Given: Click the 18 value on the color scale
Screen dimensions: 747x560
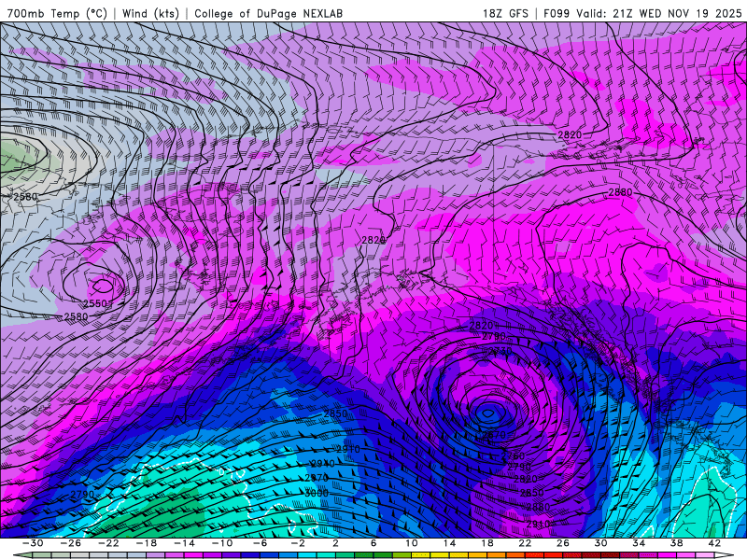Looking at the screenshot, I should [487, 543].
